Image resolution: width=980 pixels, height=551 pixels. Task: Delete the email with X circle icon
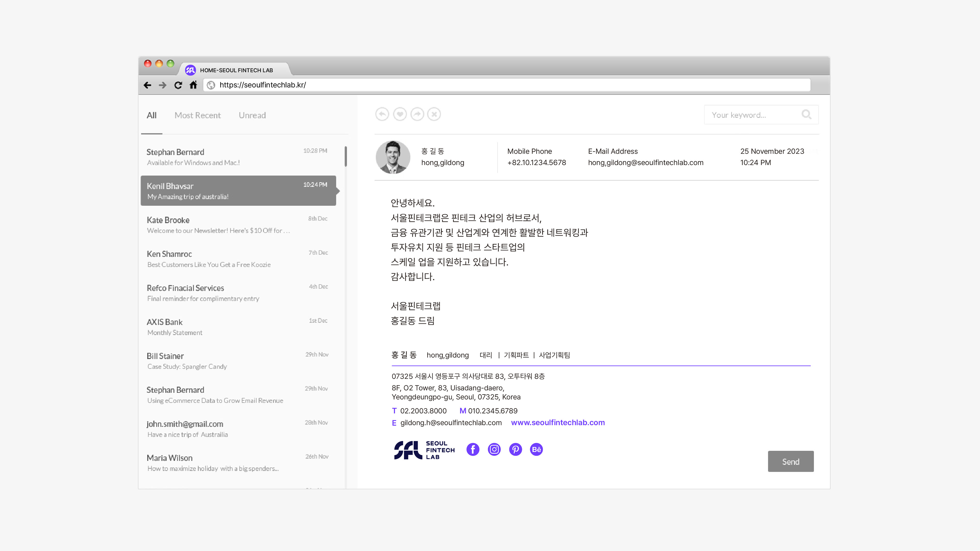[434, 114]
